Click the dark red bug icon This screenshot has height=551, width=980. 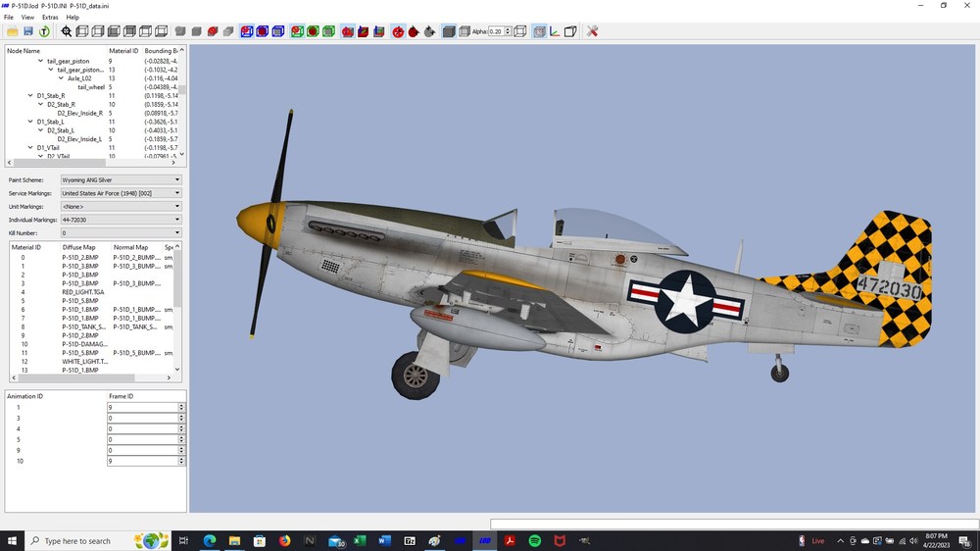pyautogui.click(x=414, y=31)
